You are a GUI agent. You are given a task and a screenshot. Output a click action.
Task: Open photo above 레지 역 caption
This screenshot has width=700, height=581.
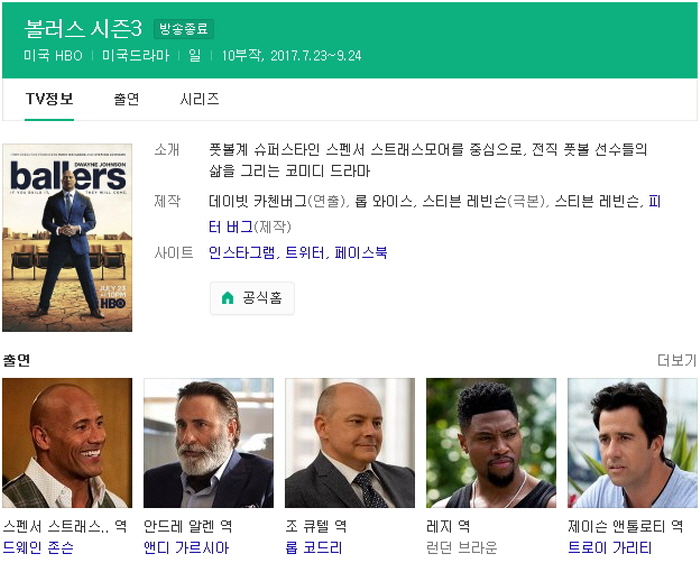pos(491,443)
